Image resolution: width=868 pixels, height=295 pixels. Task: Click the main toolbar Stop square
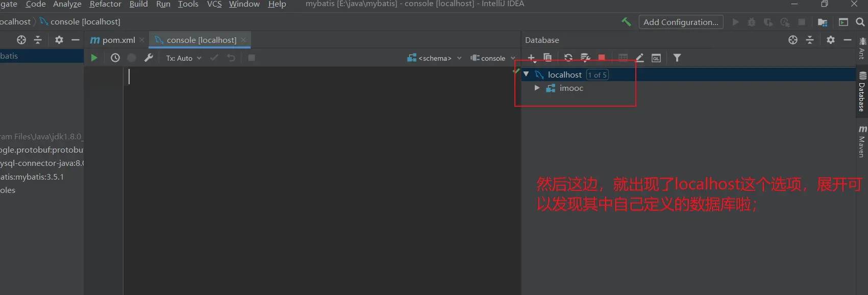(802, 22)
